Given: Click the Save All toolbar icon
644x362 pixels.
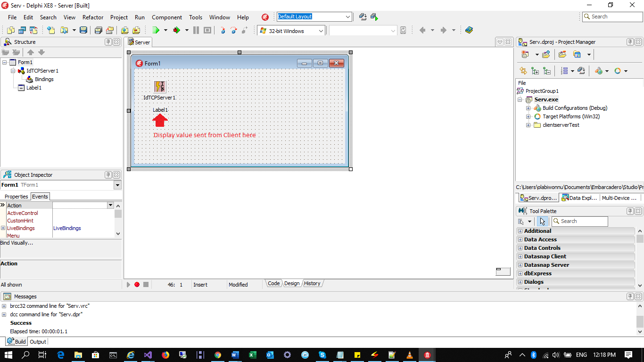Looking at the screenshot, I should [x=98, y=30].
